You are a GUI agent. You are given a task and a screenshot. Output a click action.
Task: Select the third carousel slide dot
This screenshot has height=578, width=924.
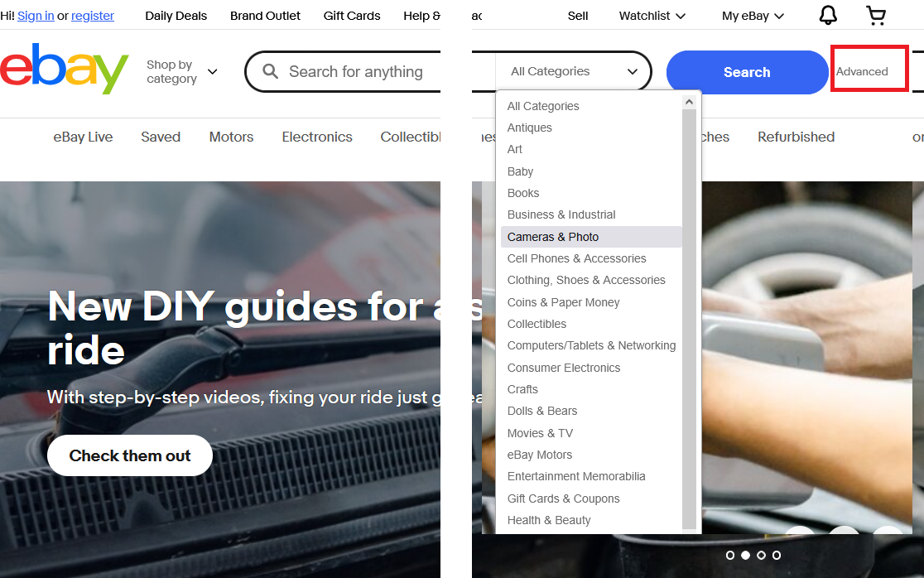761,555
